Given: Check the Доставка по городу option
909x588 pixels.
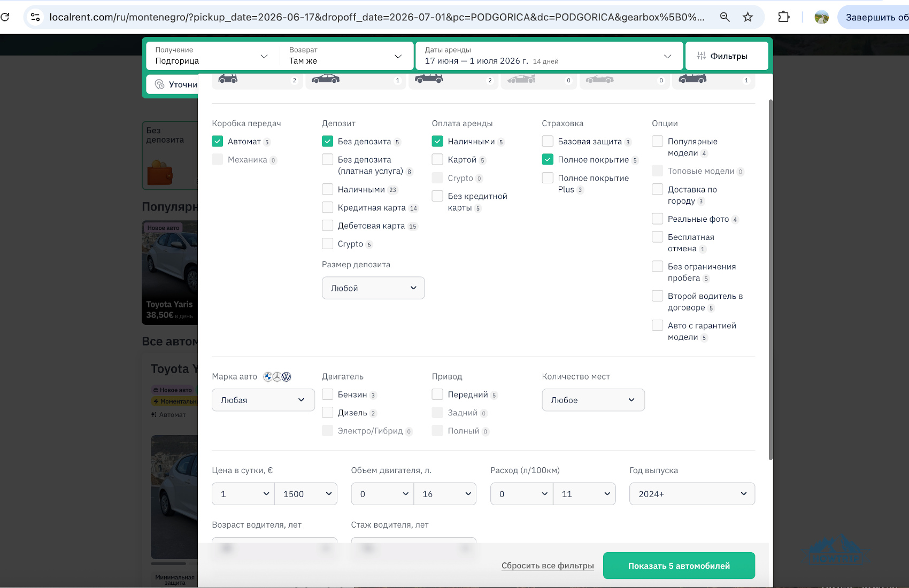Looking at the screenshot, I should tap(658, 189).
